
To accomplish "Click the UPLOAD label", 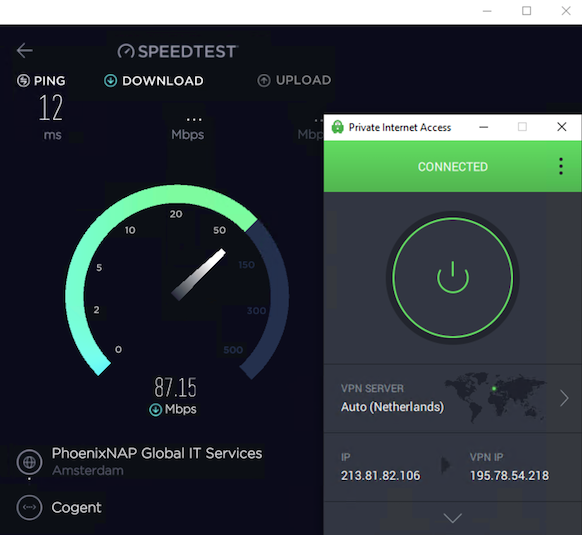I will [303, 80].
